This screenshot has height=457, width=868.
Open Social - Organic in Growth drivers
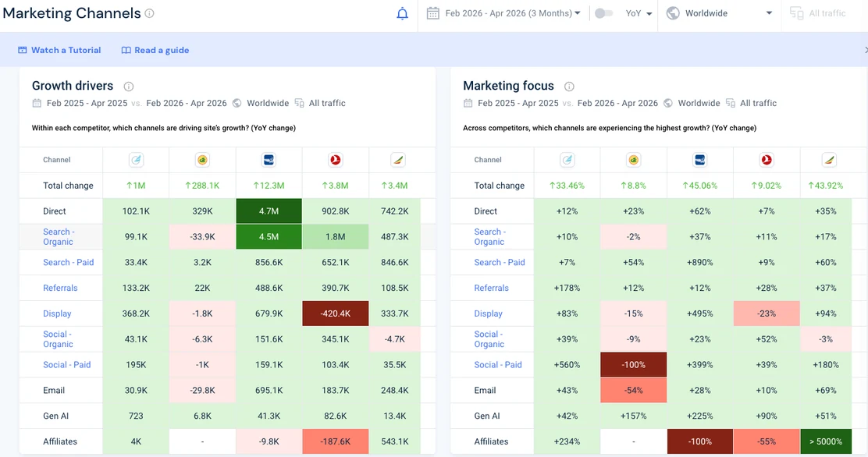(x=58, y=339)
